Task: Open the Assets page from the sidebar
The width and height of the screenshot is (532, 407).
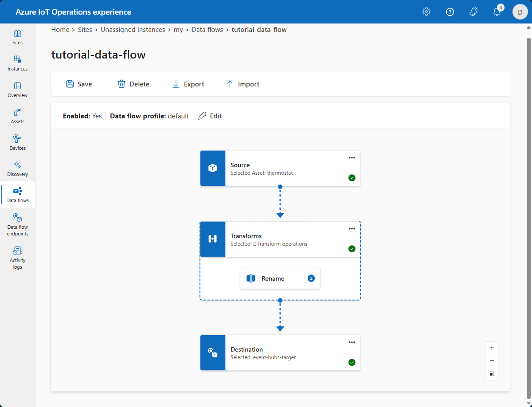Action: coord(17,116)
